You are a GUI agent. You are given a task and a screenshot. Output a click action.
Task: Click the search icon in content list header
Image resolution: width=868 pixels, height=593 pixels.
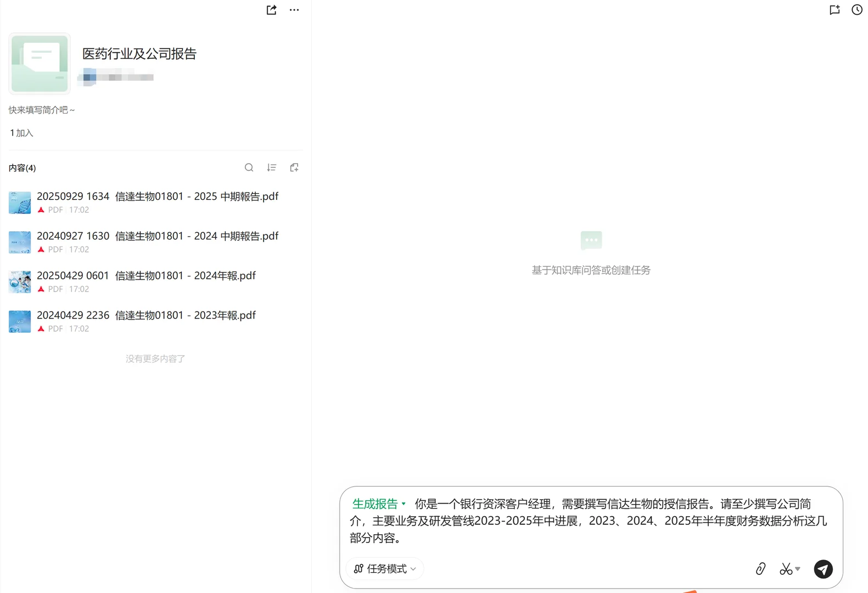pos(249,167)
